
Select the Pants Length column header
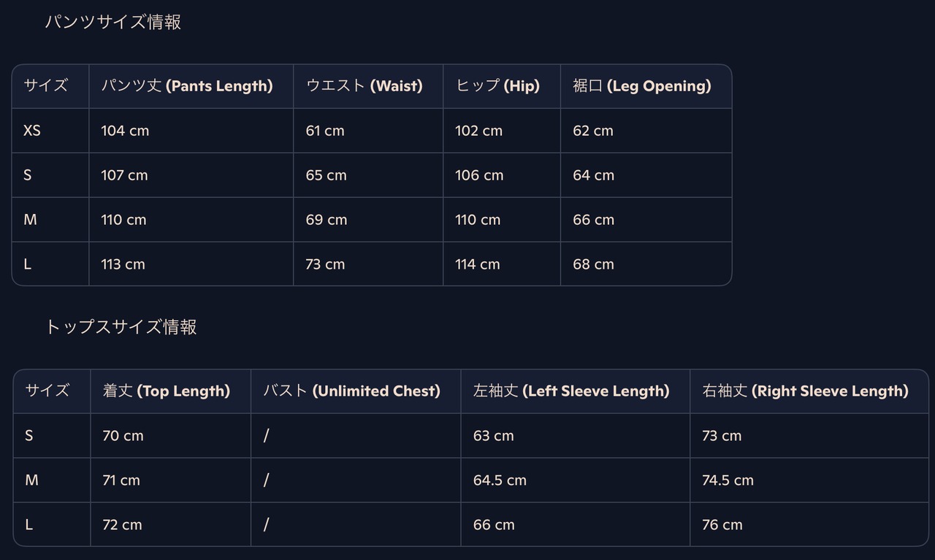(x=187, y=86)
